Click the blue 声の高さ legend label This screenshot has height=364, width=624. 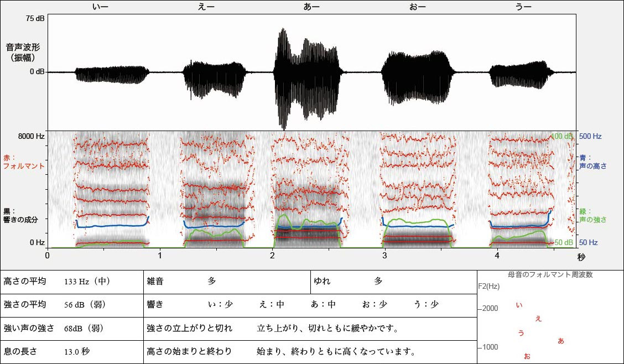[x=592, y=161]
